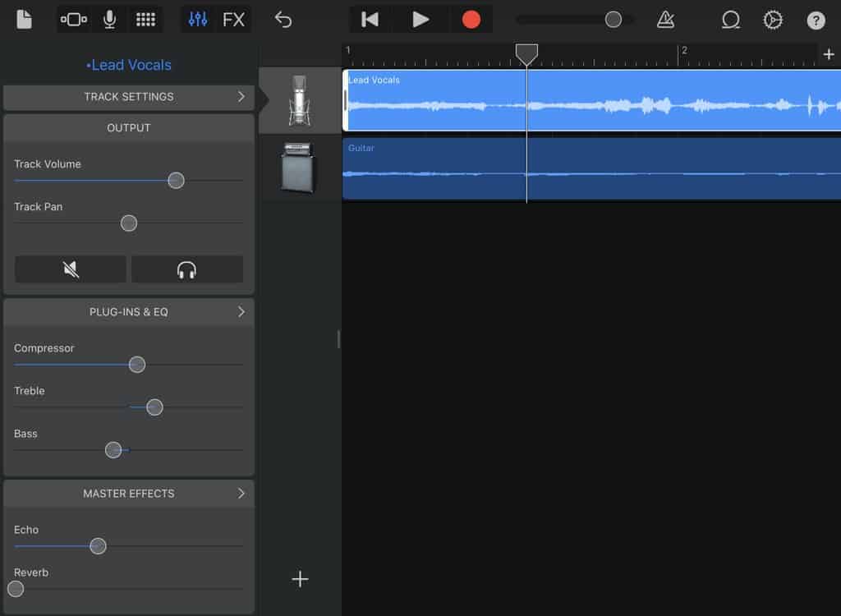Undo the last action

[x=283, y=20]
